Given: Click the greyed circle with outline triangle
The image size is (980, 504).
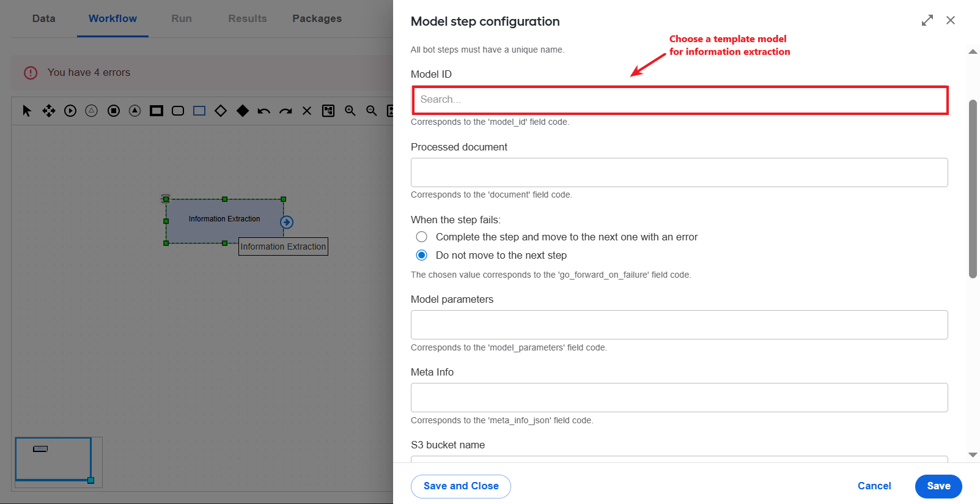Looking at the screenshot, I should point(92,111).
